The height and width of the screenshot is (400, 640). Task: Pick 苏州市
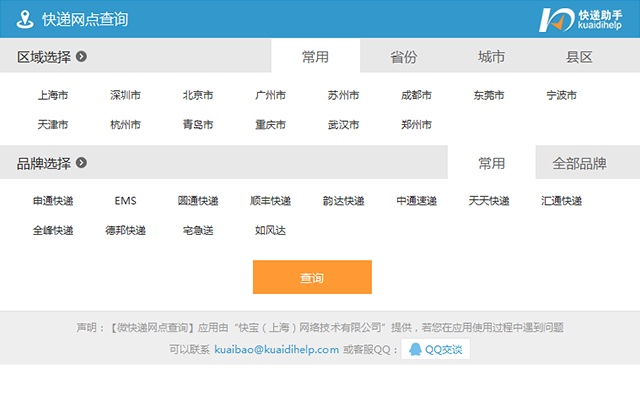[343, 95]
